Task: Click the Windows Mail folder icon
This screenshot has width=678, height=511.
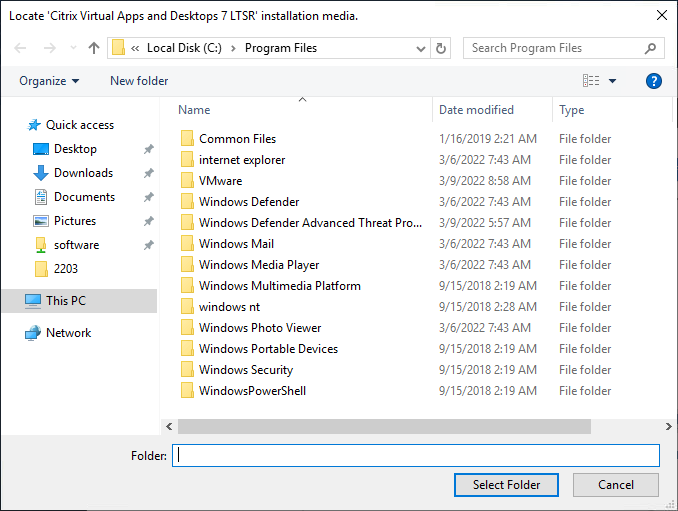Action: (x=187, y=244)
